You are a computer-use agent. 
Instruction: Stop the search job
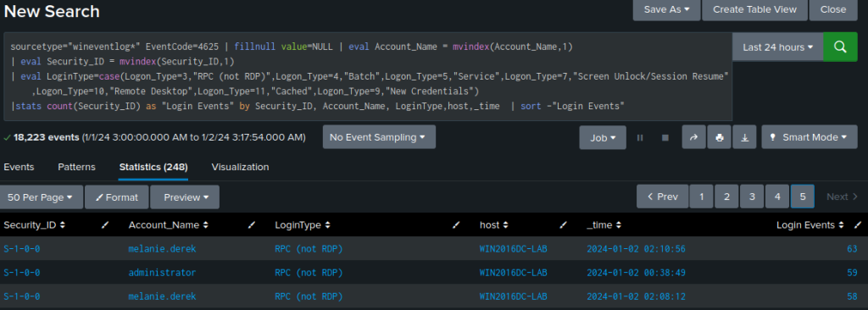(665, 137)
